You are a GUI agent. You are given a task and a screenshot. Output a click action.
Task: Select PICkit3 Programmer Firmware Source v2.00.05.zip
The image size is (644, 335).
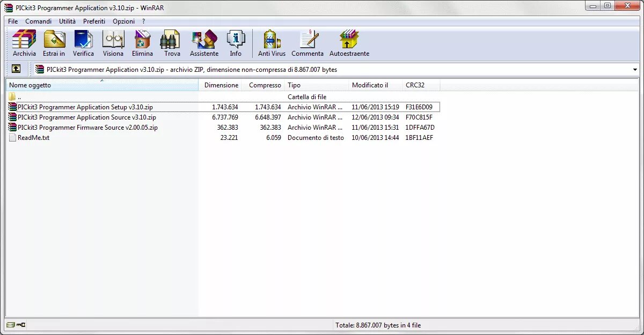(87, 128)
